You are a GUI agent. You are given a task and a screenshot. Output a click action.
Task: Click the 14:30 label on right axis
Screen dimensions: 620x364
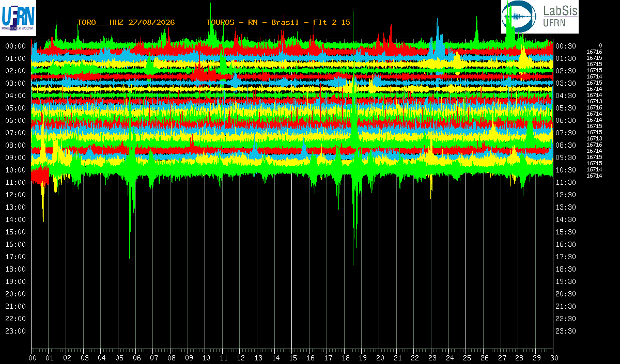point(566,219)
